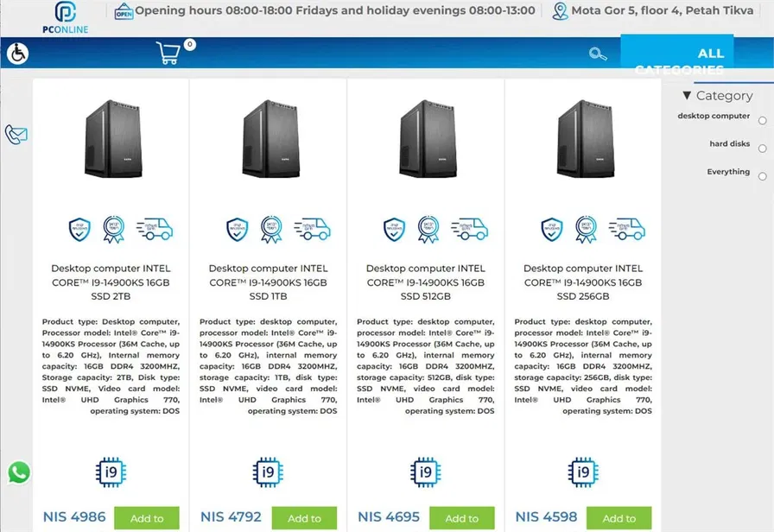Open the All Categories menu
This screenshot has width=774, height=532.
pos(676,55)
